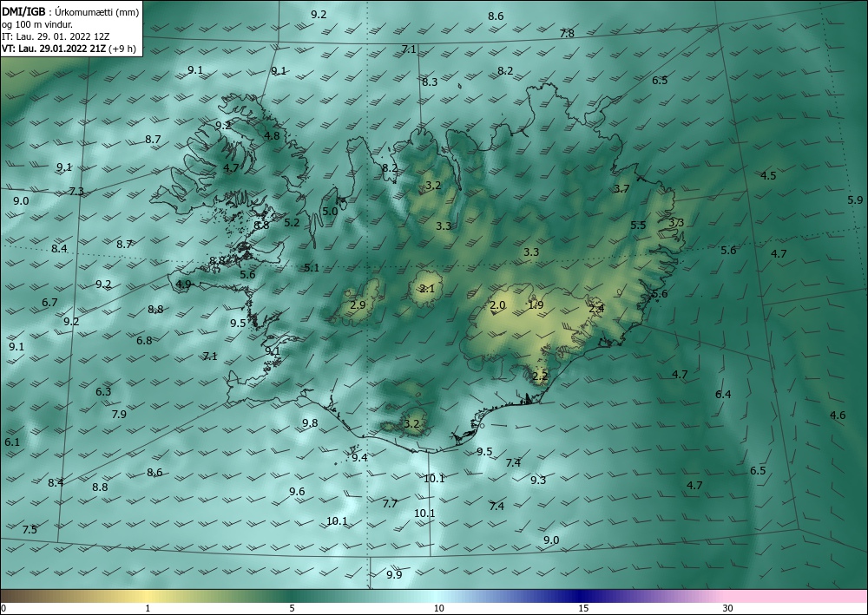
Task: Click the colour scale tick label '1'
Action: pos(148,608)
